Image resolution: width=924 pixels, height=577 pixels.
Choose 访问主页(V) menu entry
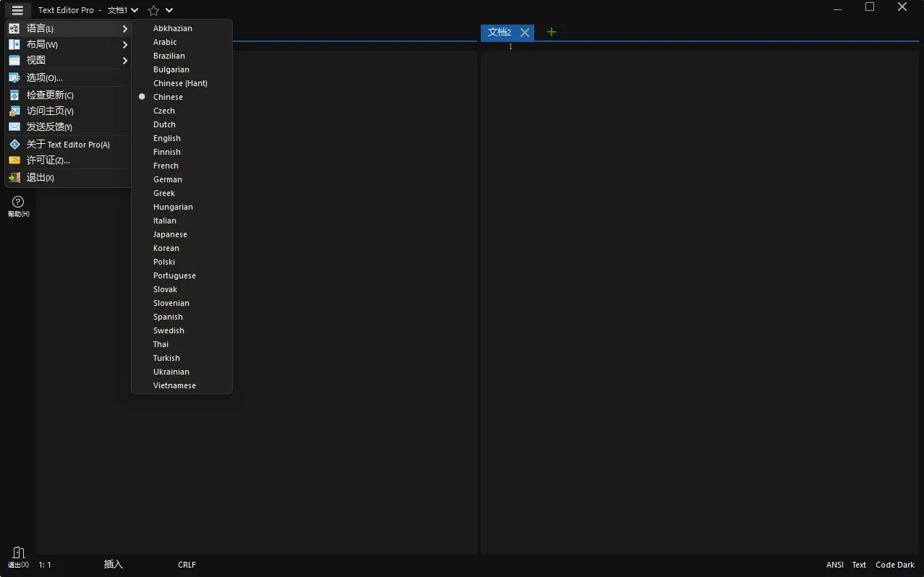(x=69, y=111)
